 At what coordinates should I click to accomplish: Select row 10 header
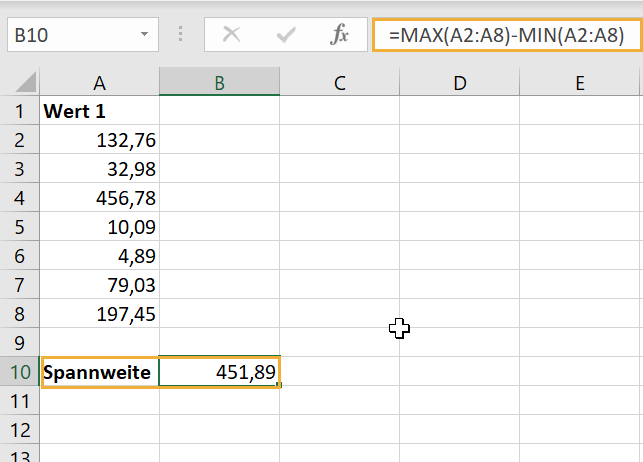click(x=20, y=371)
